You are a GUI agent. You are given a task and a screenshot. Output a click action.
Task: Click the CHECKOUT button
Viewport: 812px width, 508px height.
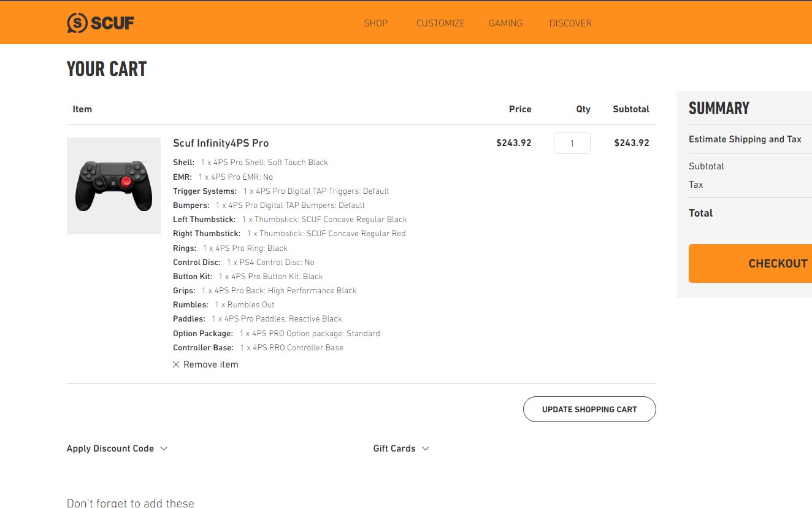point(751,263)
